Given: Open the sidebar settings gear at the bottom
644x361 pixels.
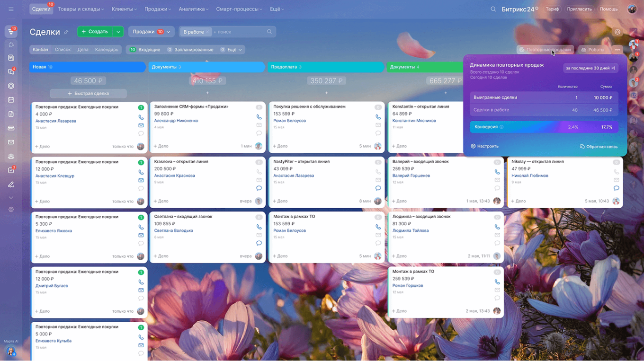Looking at the screenshot, I should pyautogui.click(x=11, y=210).
